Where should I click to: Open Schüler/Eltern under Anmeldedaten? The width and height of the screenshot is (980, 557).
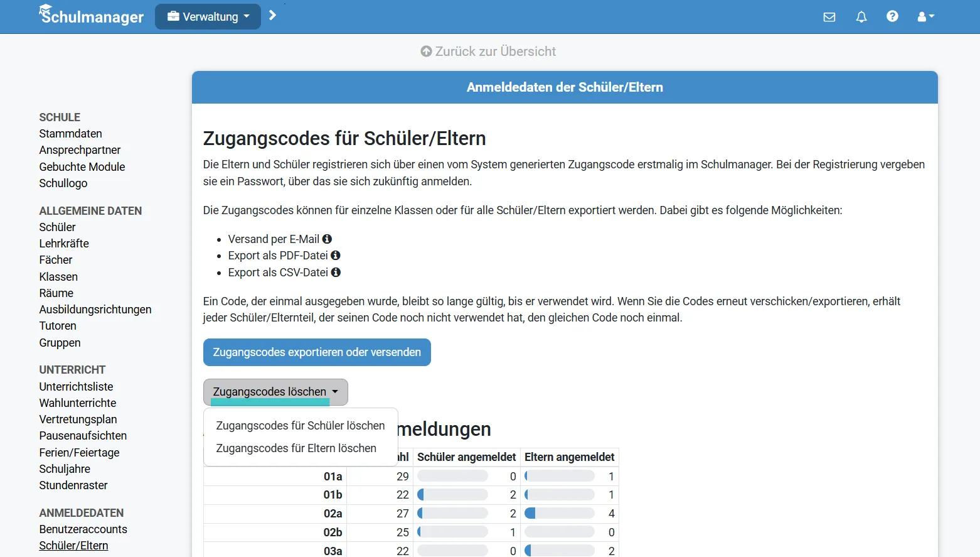coord(73,546)
